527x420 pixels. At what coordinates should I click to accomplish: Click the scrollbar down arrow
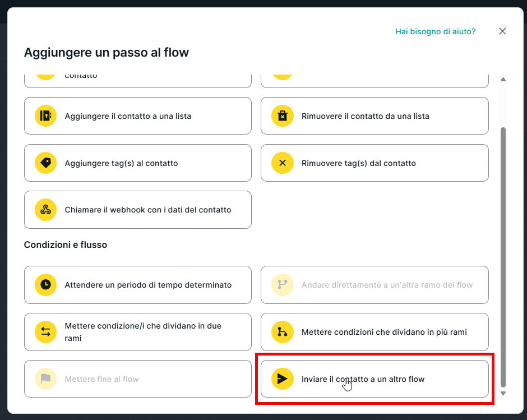click(503, 393)
